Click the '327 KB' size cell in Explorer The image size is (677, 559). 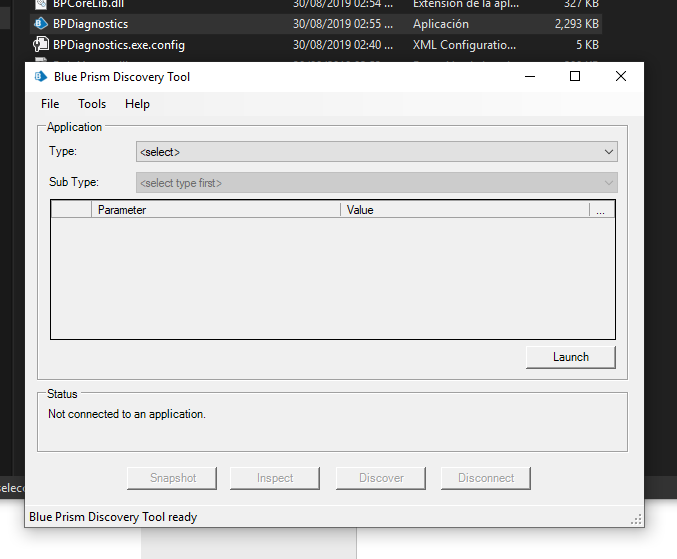coord(581,4)
